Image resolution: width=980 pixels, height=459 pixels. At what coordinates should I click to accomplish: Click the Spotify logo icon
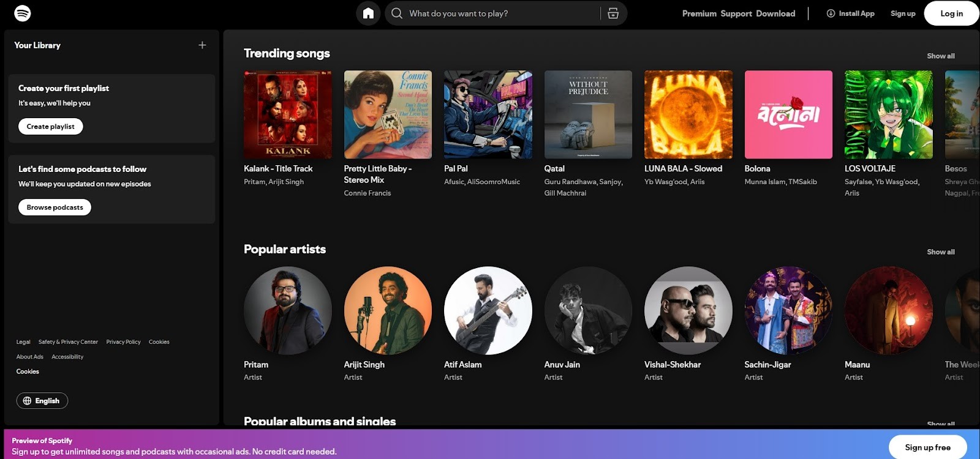23,13
